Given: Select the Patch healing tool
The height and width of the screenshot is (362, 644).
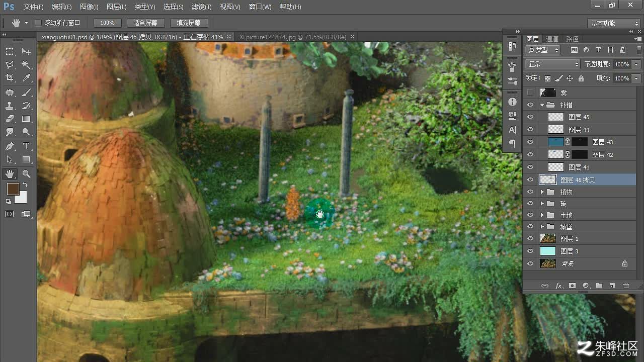Looking at the screenshot, I should 10,93.
